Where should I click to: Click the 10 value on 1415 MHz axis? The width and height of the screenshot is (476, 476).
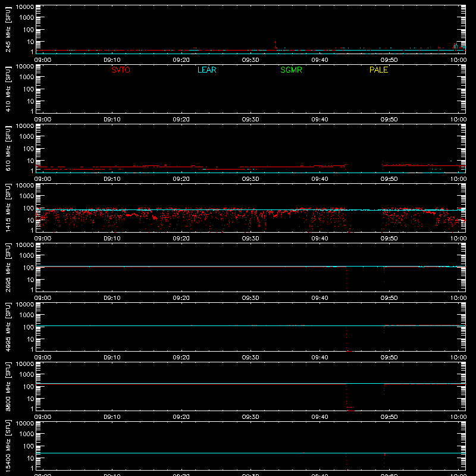[30, 220]
